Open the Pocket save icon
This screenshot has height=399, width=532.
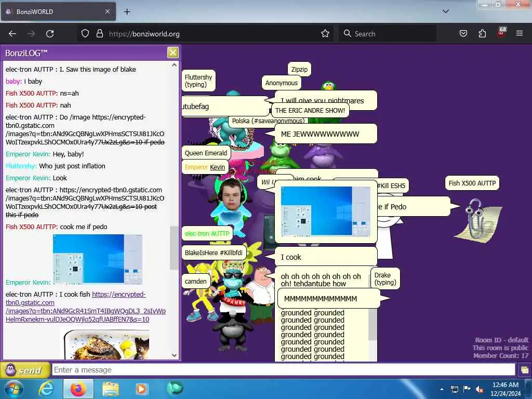(x=463, y=34)
